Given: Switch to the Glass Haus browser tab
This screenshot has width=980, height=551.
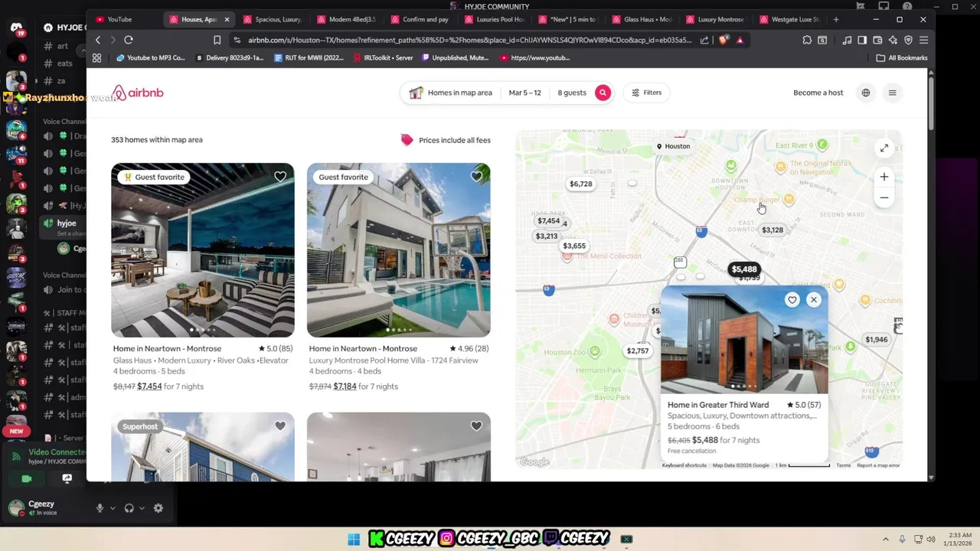Looking at the screenshot, I should (643, 19).
